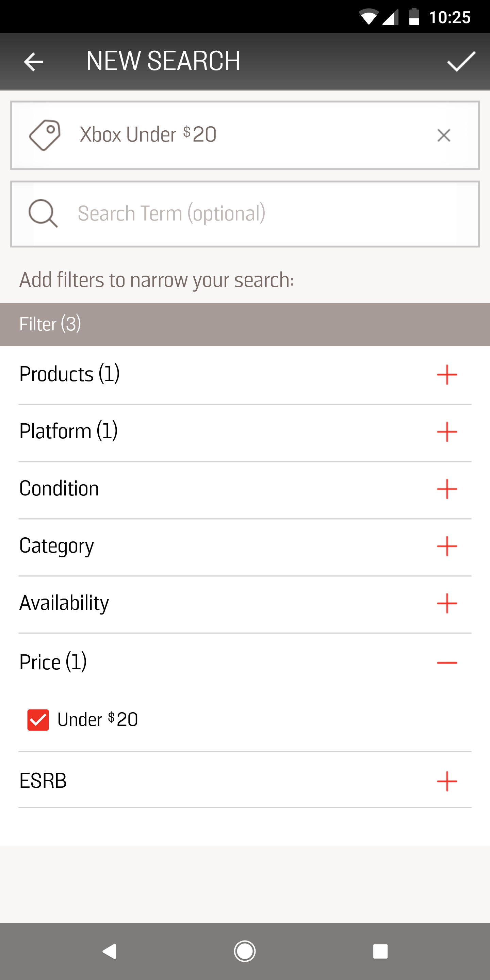This screenshot has width=490, height=980.
Task: Clear the Xbox Under $20 search name
Action: click(444, 135)
